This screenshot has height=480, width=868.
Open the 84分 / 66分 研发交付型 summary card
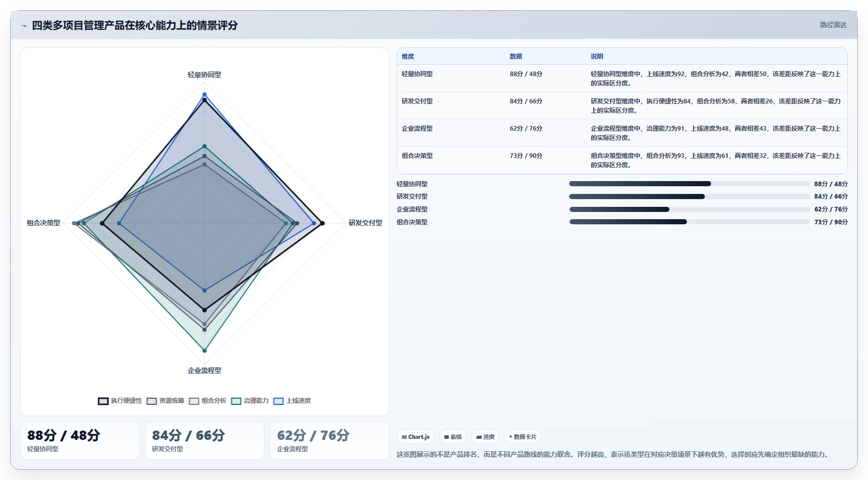pos(205,440)
